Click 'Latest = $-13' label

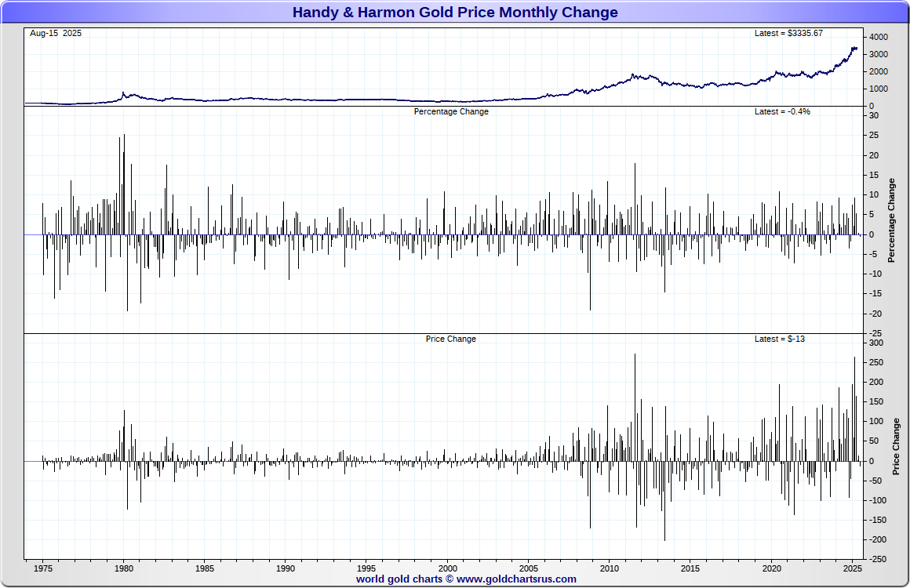(x=780, y=339)
